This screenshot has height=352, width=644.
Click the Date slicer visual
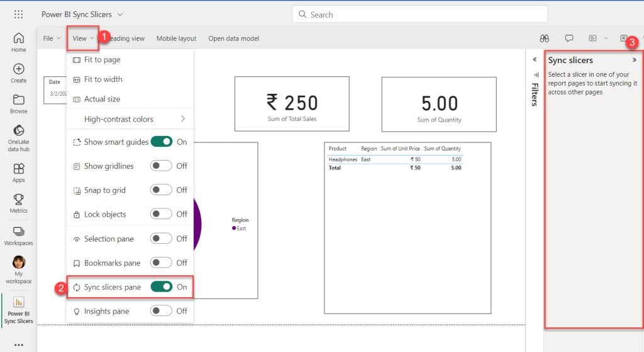(55, 90)
